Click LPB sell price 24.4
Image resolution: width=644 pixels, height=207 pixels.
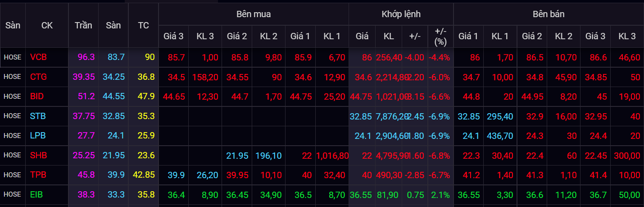point(599,136)
